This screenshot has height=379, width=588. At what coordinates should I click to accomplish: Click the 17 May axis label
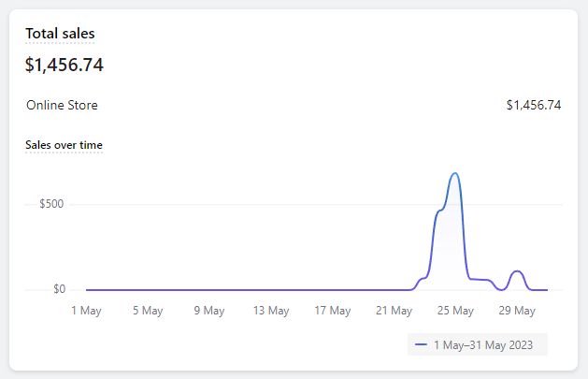click(332, 311)
